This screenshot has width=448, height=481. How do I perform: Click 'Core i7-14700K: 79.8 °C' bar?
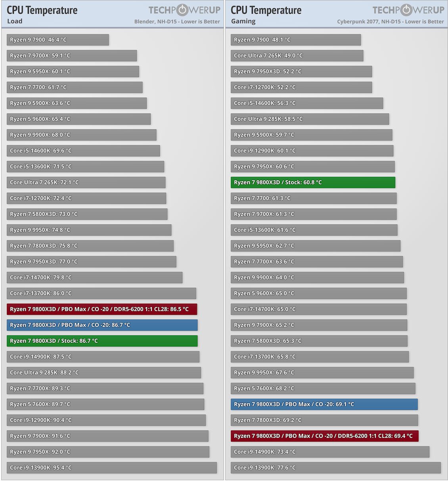click(94, 277)
